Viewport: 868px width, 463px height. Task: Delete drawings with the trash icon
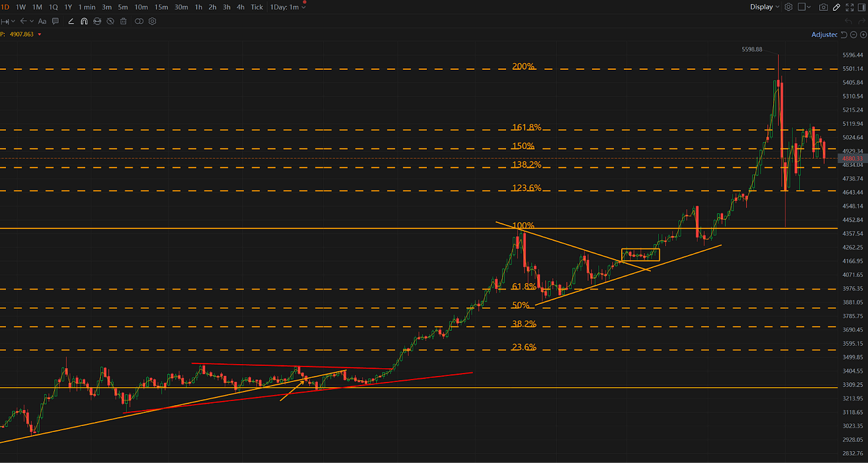click(123, 21)
